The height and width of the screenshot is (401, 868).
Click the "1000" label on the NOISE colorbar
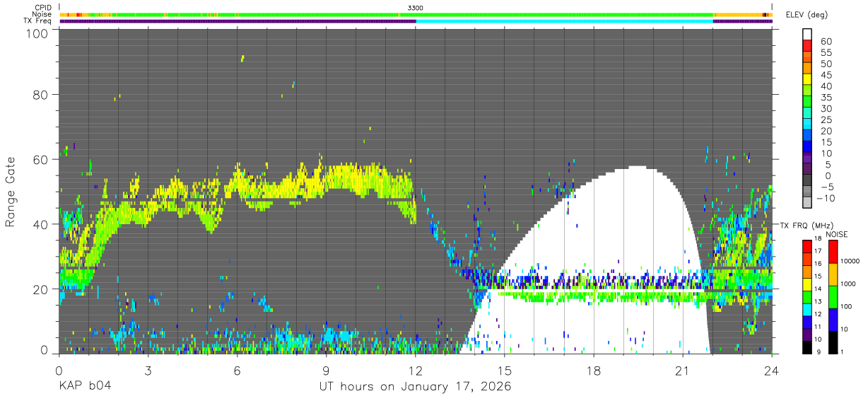click(847, 285)
